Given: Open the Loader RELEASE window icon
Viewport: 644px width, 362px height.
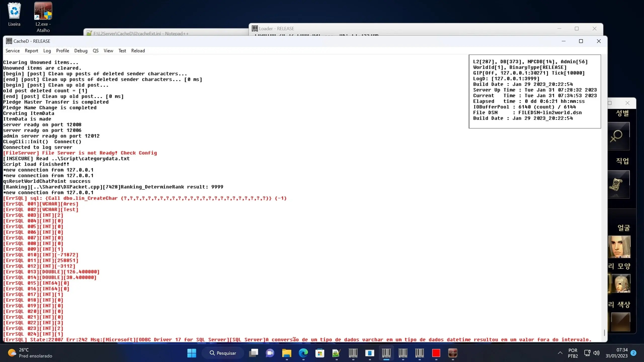Looking at the screenshot, I should coord(256,29).
